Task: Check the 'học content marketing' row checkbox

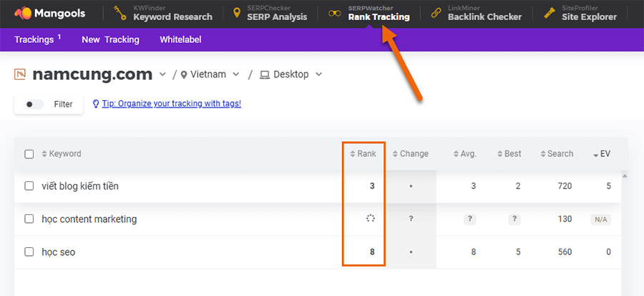Action: pyautogui.click(x=29, y=219)
